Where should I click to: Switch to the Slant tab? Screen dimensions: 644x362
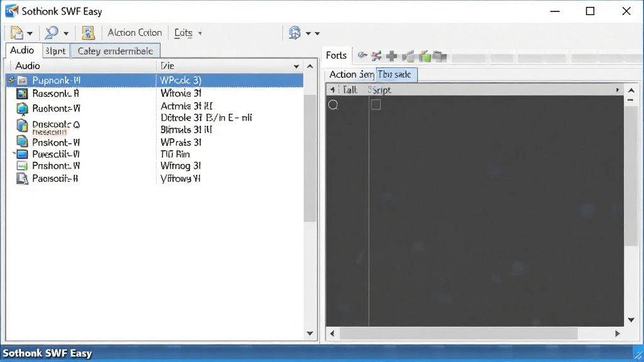click(x=55, y=52)
